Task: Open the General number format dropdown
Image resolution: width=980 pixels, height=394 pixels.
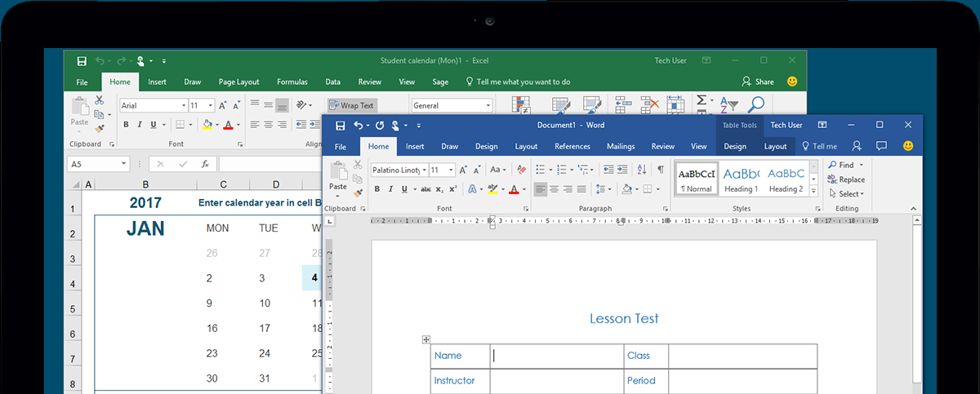Action: 488,105
